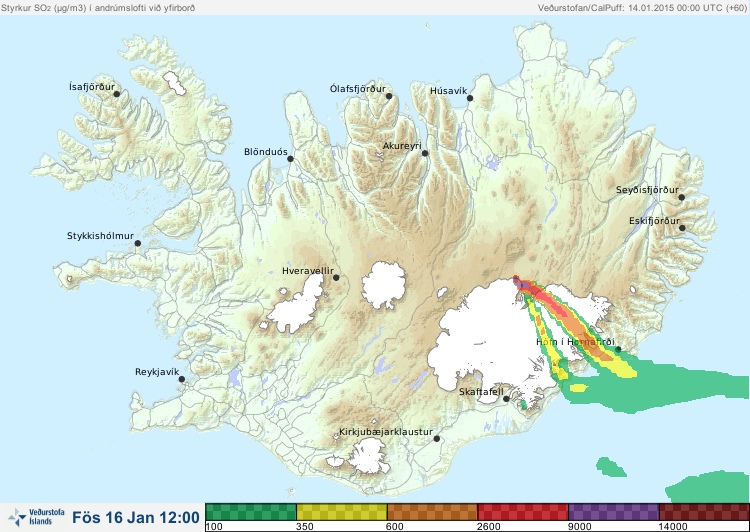Click the '14000' legend value

(x=672, y=527)
